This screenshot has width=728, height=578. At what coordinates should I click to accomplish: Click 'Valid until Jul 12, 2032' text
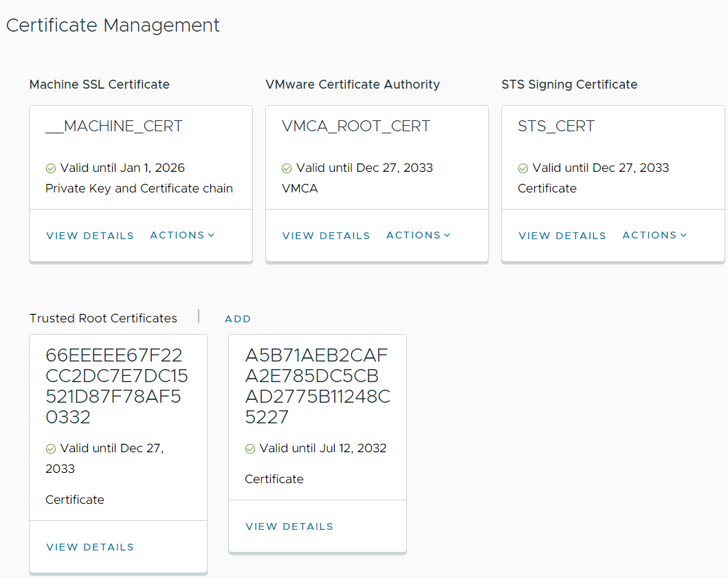click(x=323, y=448)
